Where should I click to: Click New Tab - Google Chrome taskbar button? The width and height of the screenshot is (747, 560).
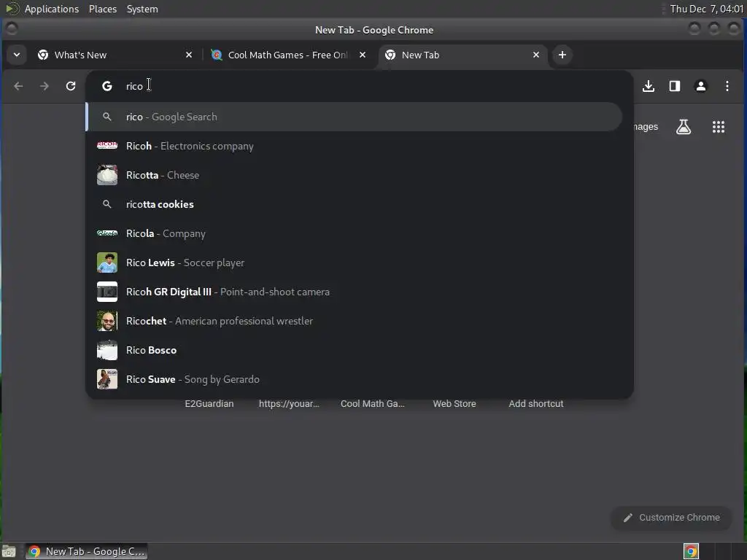click(x=86, y=551)
